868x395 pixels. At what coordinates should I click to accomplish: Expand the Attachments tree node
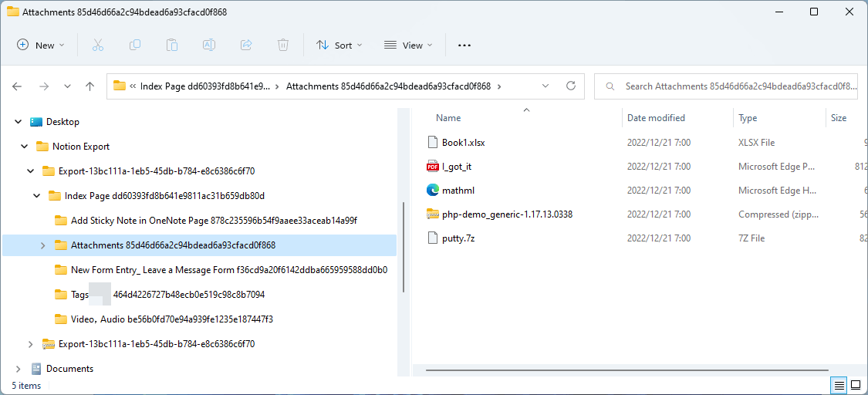click(x=42, y=245)
